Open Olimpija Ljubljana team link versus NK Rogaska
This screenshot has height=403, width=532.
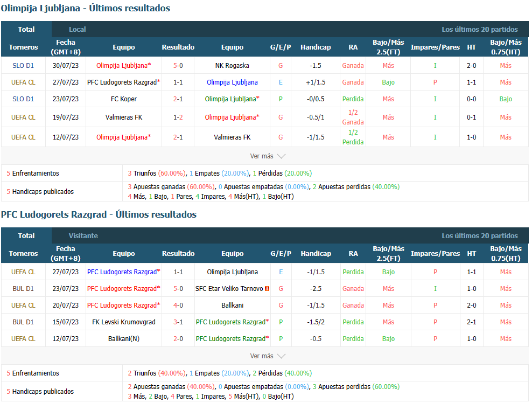(123, 66)
